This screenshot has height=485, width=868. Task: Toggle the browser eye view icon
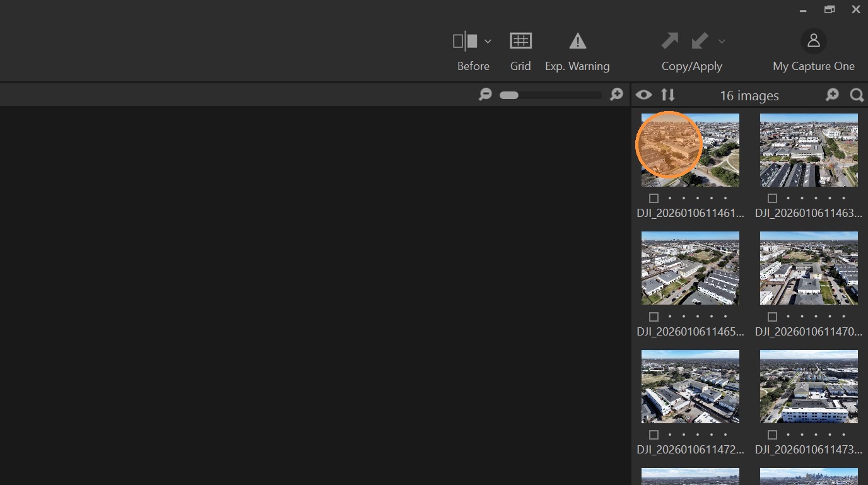click(643, 95)
